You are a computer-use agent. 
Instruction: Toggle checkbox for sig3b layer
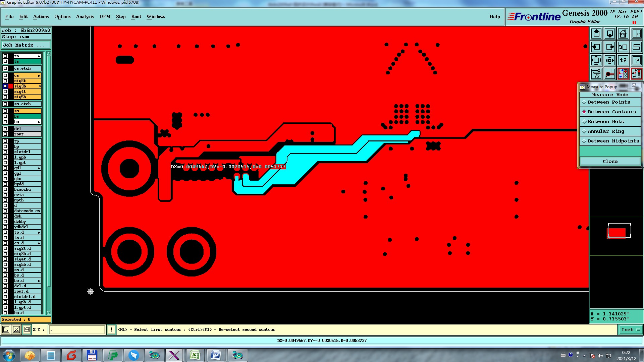click(x=5, y=86)
